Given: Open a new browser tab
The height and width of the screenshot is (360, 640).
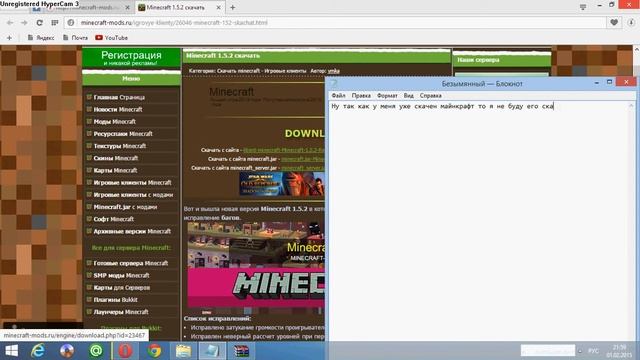Looking at the screenshot, I should [233, 7].
